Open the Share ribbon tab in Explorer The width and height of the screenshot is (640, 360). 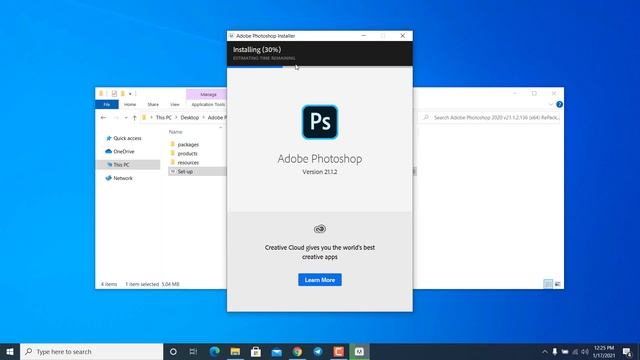click(x=153, y=104)
